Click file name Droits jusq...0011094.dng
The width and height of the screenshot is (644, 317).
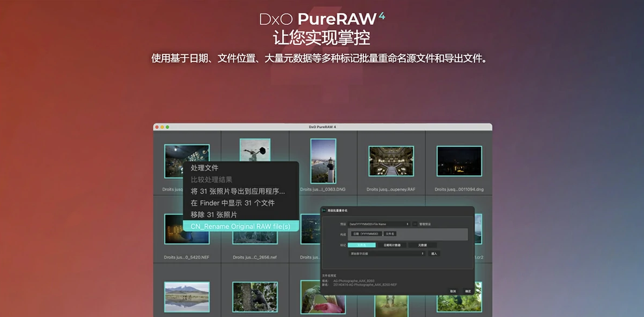tap(459, 189)
